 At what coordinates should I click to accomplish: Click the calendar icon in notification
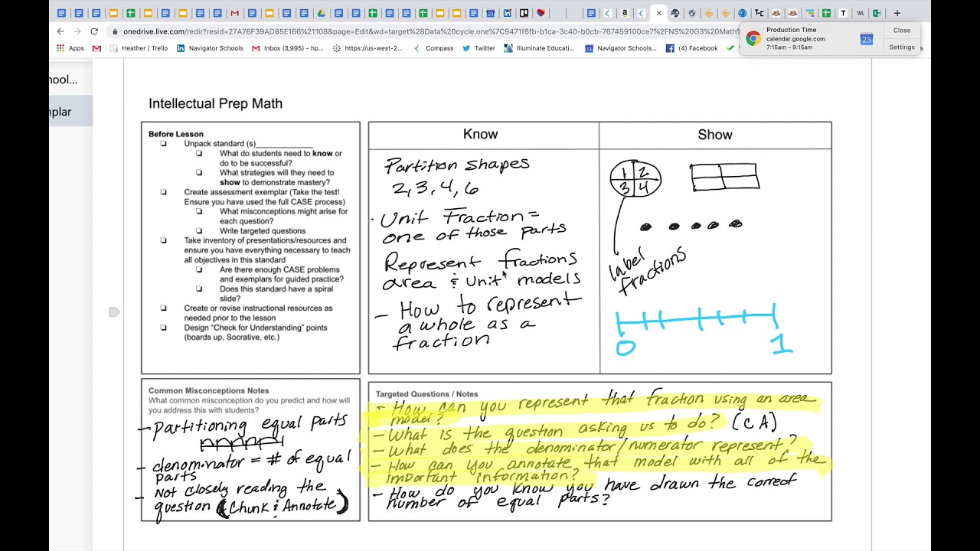(866, 39)
